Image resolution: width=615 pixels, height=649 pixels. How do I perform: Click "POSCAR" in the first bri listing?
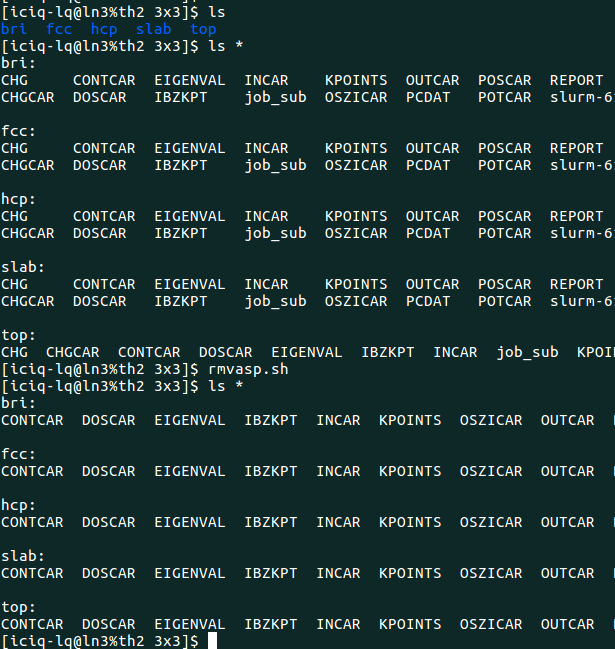click(x=505, y=80)
